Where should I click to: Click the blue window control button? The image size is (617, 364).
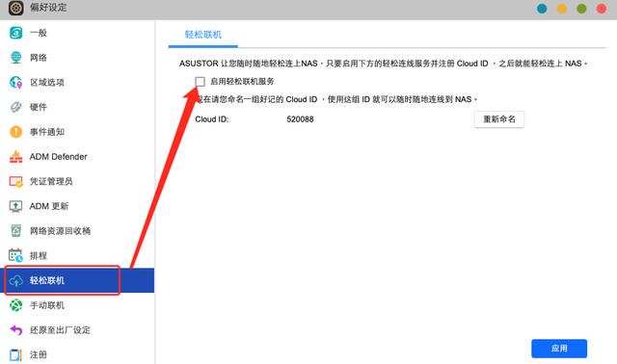pos(542,9)
